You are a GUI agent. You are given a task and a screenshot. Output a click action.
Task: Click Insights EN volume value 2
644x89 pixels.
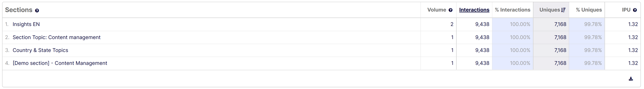point(452,24)
